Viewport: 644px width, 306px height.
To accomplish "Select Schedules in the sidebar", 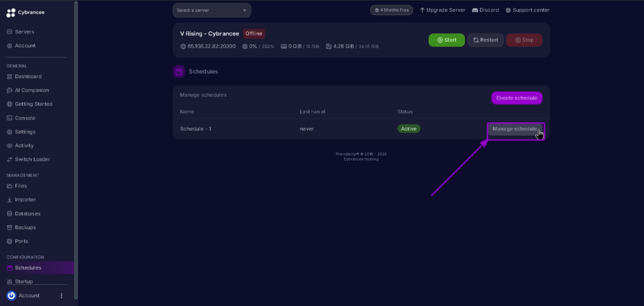I will (x=37, y=268).
